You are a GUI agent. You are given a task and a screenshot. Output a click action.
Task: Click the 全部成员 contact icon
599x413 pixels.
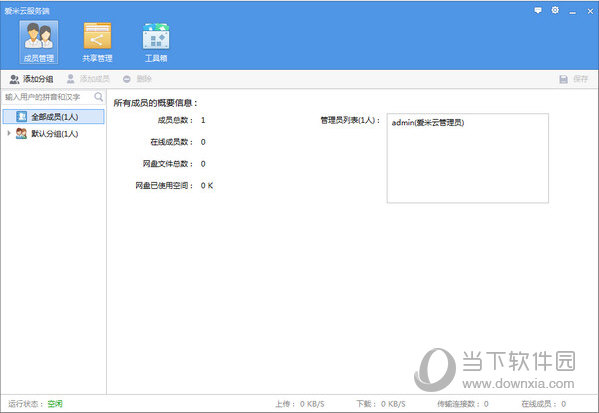point(21,117)
